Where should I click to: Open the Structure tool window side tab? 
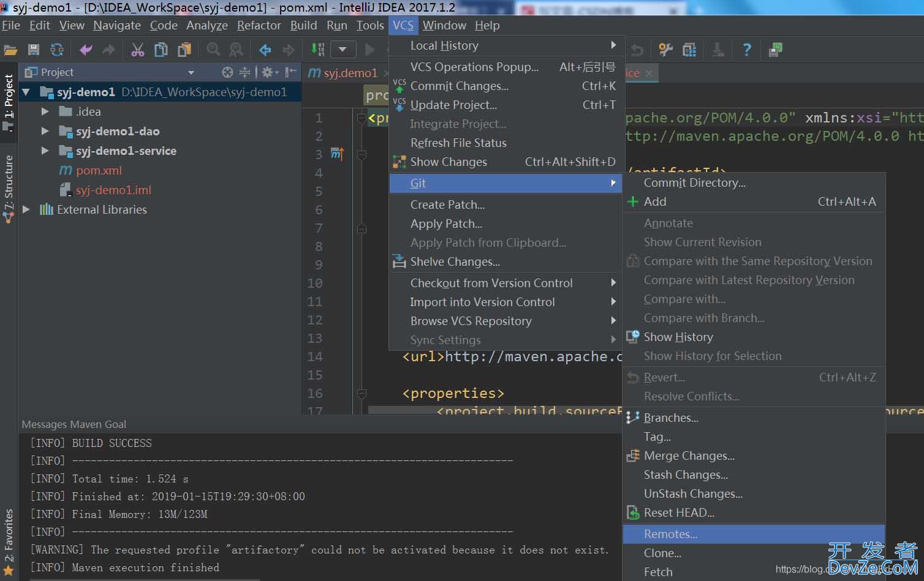9,189
